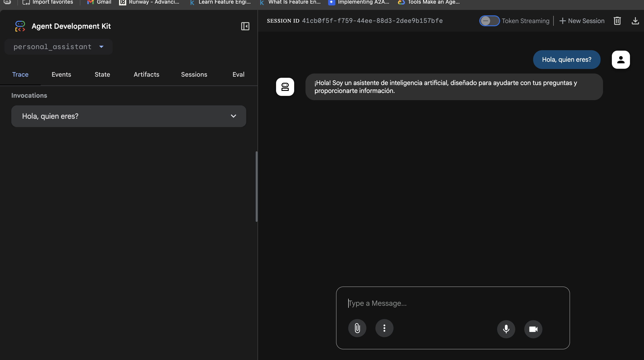Viewport: 644px width, 360px height.
Task: Start microphone voice input
Action: pyautogui.click(x=506, y=329)
